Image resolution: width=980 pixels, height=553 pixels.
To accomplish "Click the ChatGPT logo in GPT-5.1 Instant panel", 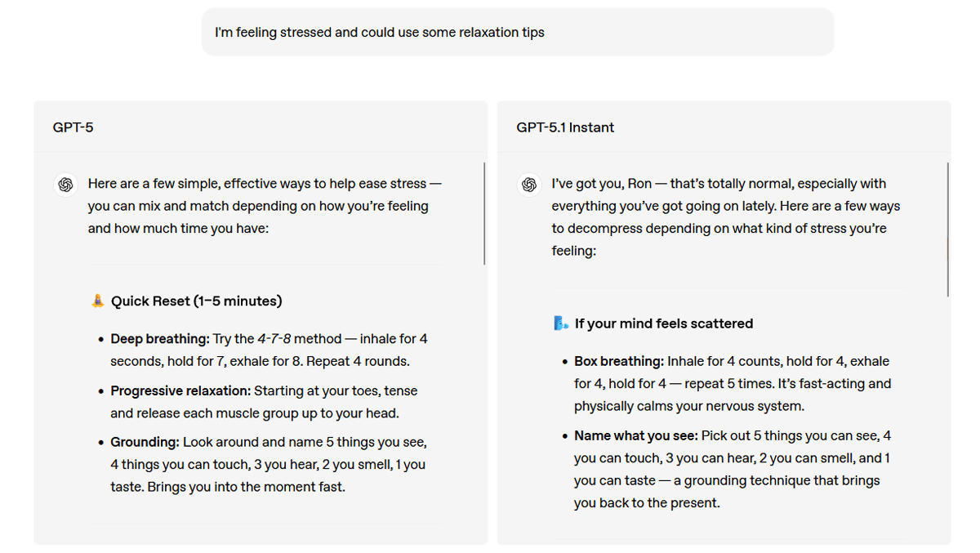I will pos(529,184).
